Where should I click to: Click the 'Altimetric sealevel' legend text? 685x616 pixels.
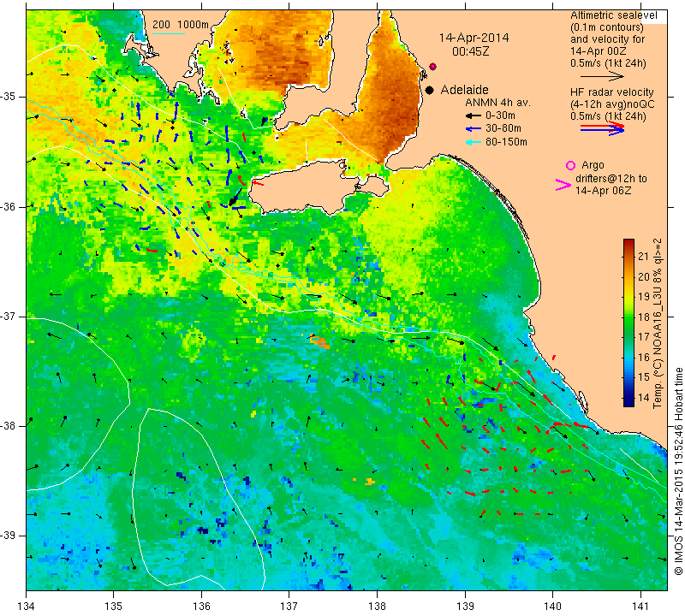(613, 15)
